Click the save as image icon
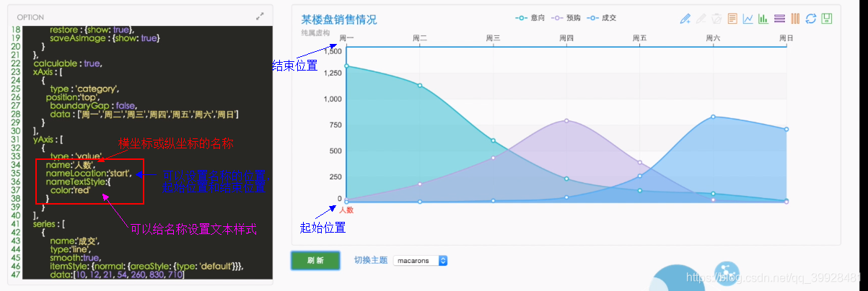The width and height of the screenshot is (868, 291). (827, 19)
